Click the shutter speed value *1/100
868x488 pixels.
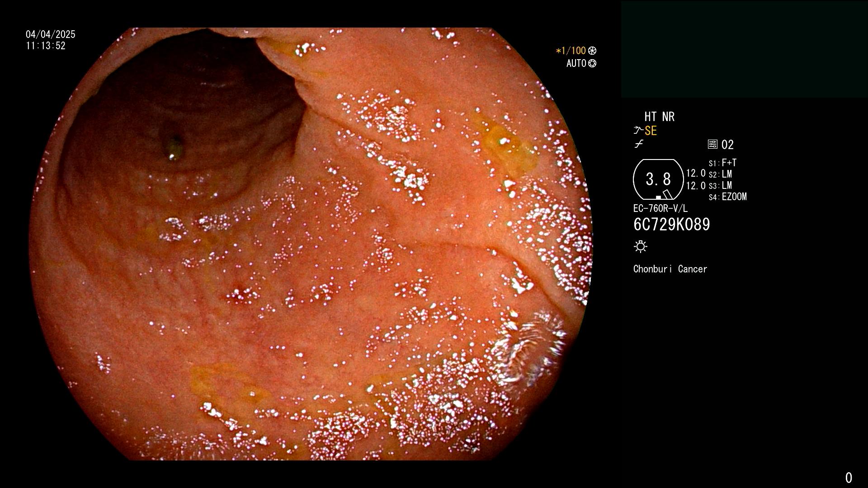click(x=571, y=51)
